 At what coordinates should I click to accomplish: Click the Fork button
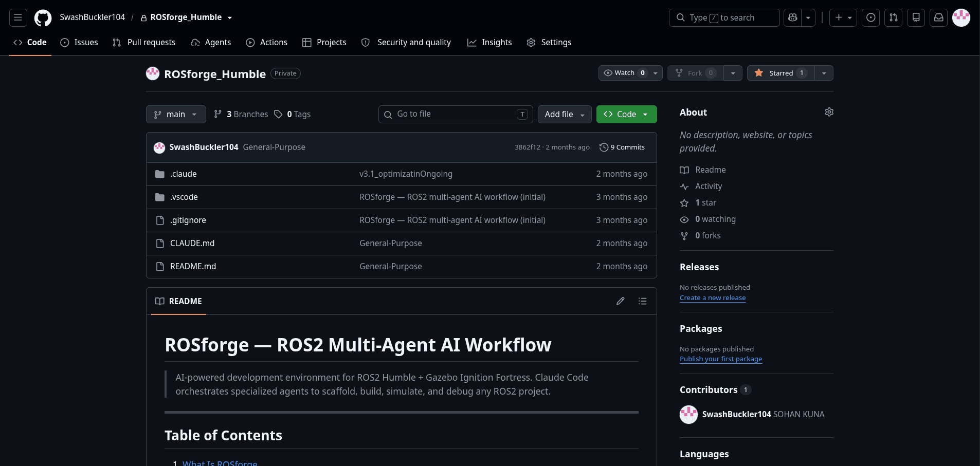pos(695,73)
